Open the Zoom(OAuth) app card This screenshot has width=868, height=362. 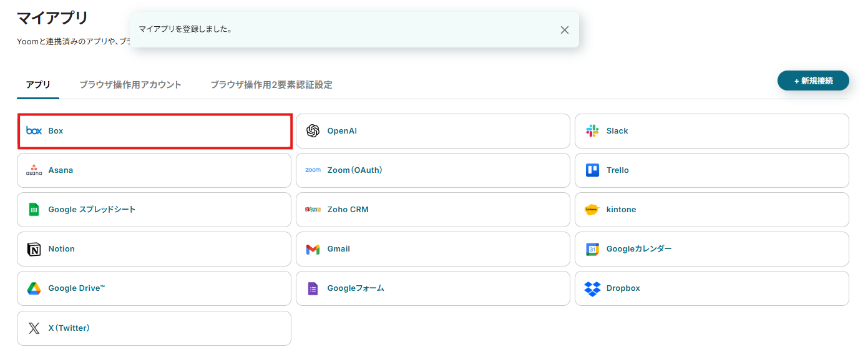[x=432, y=170]
